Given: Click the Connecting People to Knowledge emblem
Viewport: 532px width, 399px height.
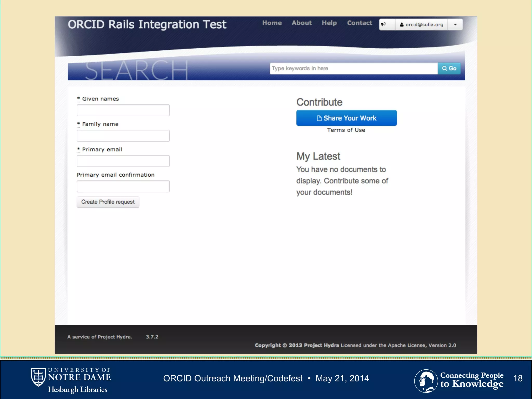Looking at the screenshot, I should coord(426,381).
